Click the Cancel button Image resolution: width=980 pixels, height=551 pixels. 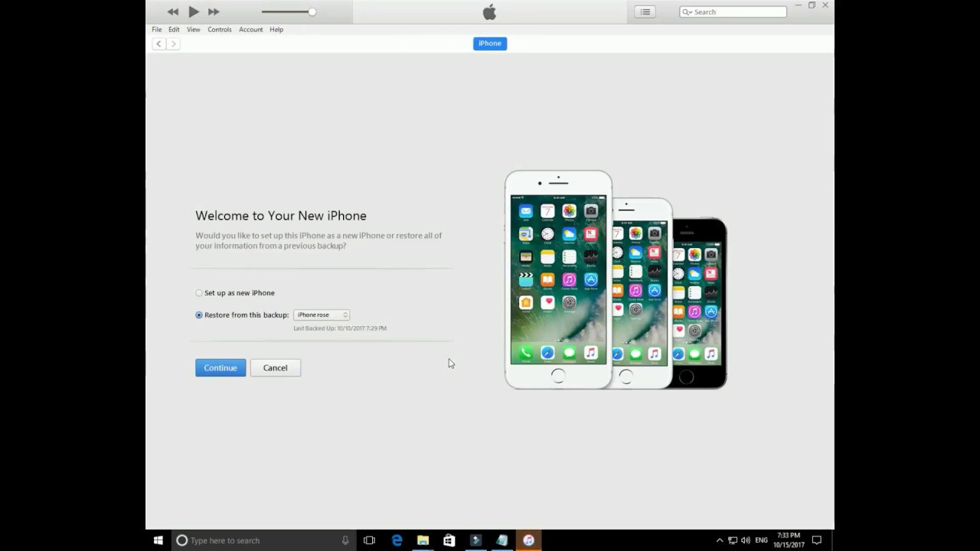[x=276, y=368]
